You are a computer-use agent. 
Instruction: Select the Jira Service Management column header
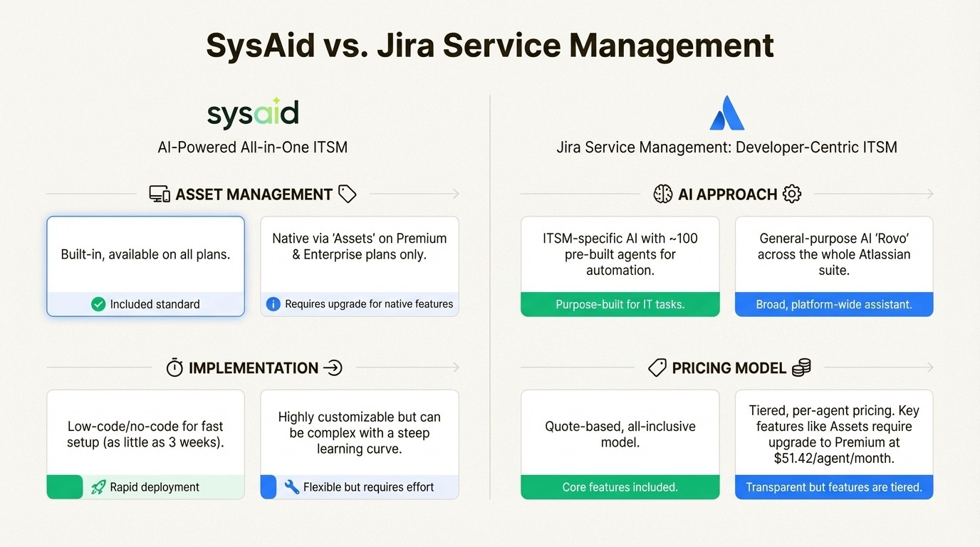(x=726, y=147)
